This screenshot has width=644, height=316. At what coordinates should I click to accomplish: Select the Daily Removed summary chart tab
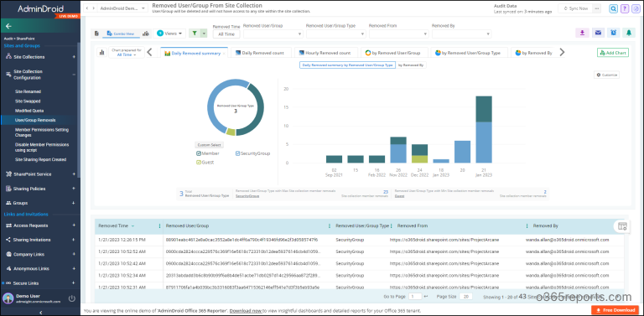tap(193, 53)
